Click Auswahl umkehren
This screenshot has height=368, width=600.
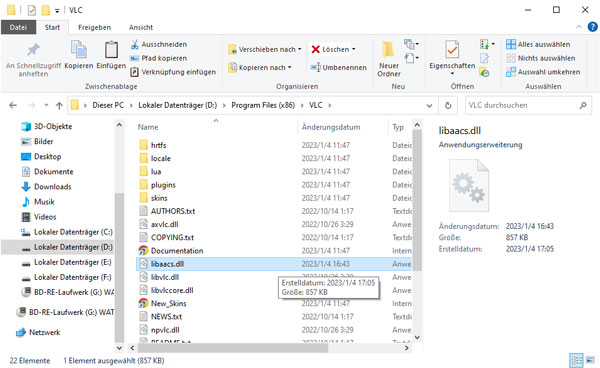tap(543, 72)
